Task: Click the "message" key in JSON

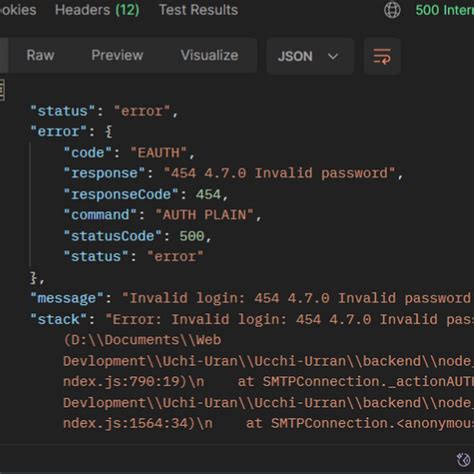Action: [67, 298]
